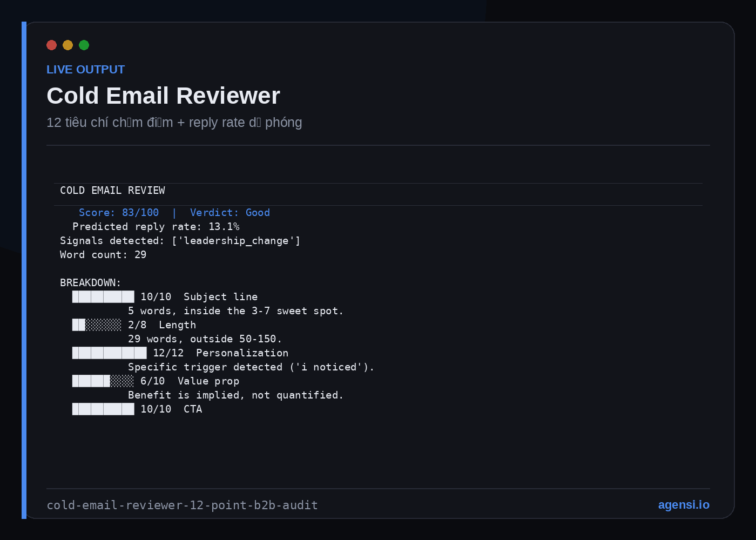Screen dimensions: 756x540
Task: Click the Signals detected leadership_change line
Action: pyautogui.click(x=180, y=241)
